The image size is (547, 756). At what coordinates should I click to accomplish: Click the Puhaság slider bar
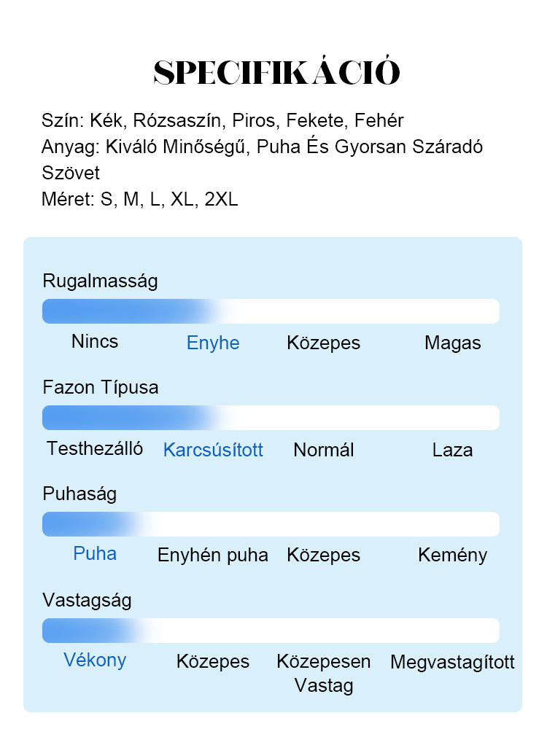(x=271, y=524)
